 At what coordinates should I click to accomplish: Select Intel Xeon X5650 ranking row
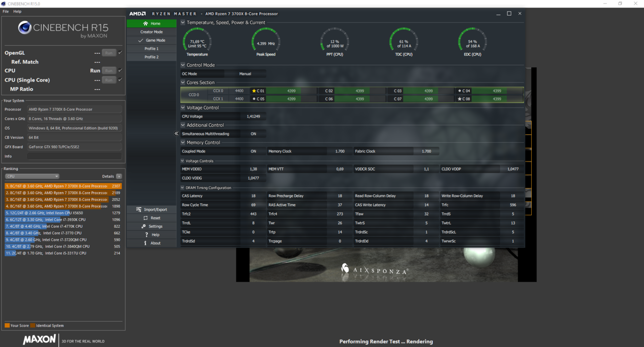63,213
